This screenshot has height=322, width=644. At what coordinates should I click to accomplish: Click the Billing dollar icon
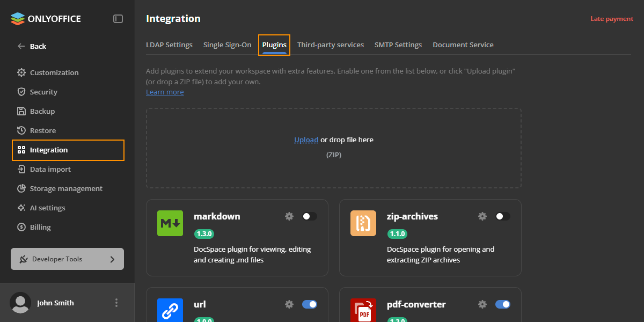click(x=21, y=227)
